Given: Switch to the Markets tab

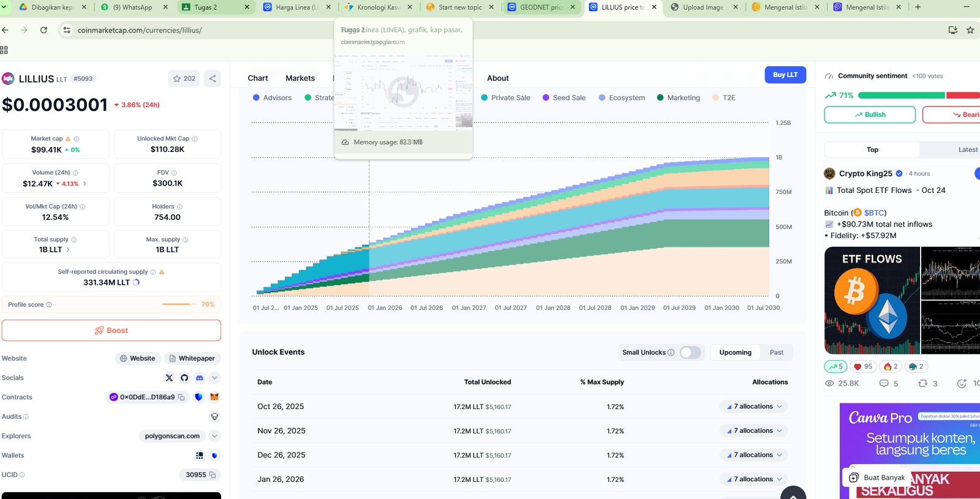Looking at the screenshot, I should point(300,78).
